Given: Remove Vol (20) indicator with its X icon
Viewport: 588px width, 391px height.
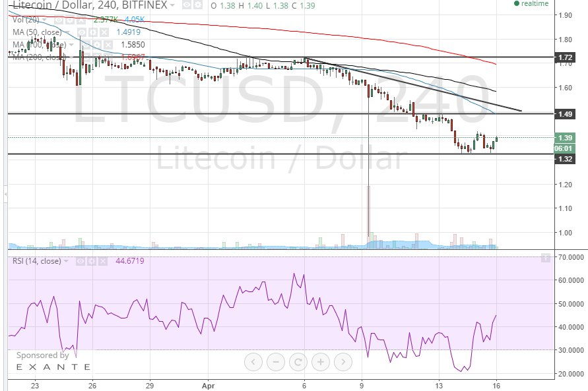Looking at the screenshot, I should [81, 20].
